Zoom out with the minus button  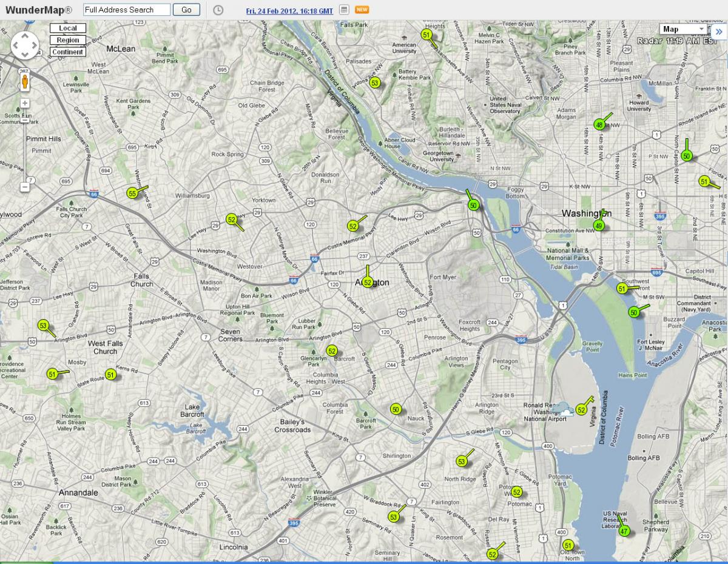tap(25, 187)
